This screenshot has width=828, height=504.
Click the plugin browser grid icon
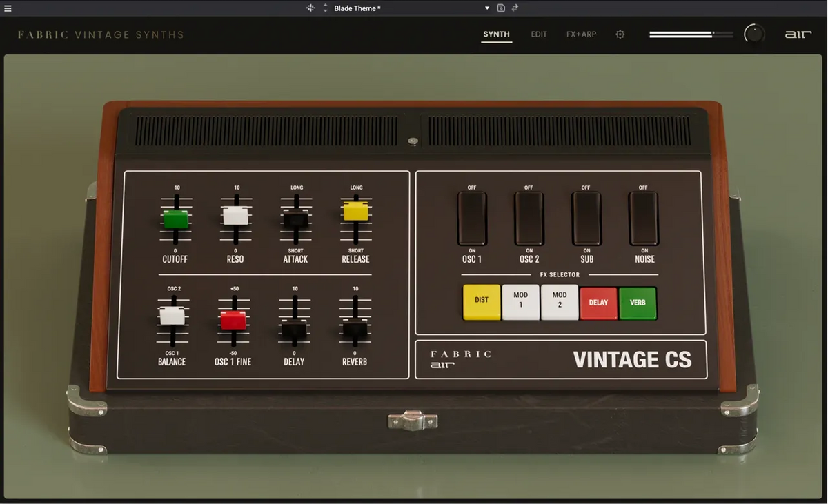310,8
